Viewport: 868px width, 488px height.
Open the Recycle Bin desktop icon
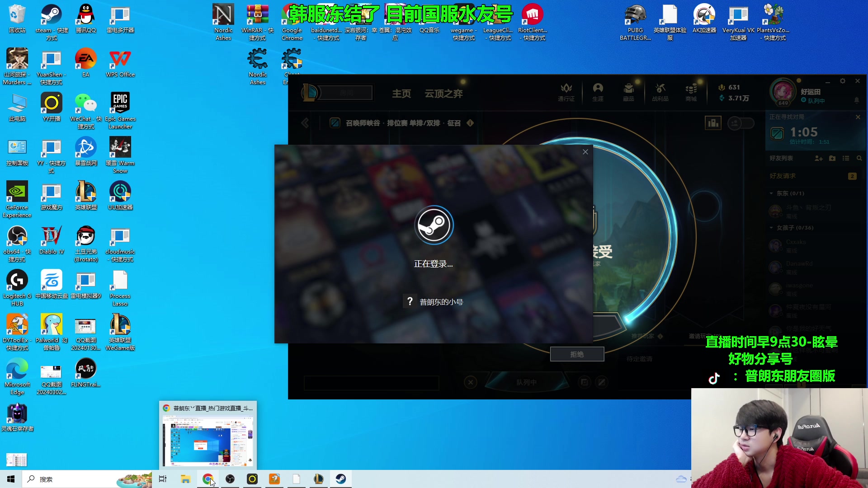(x=17, y=19)
